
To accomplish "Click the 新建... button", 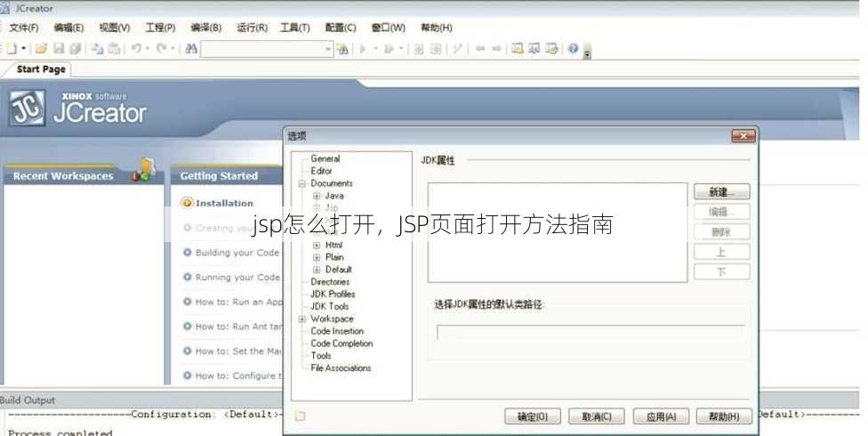I will pyautogui.click(x=722, y=191).
